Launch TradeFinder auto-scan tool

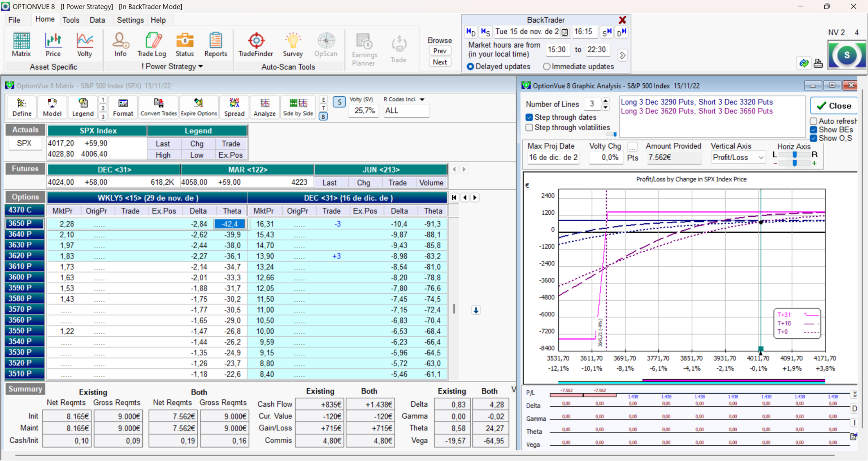tap(256, 45)
